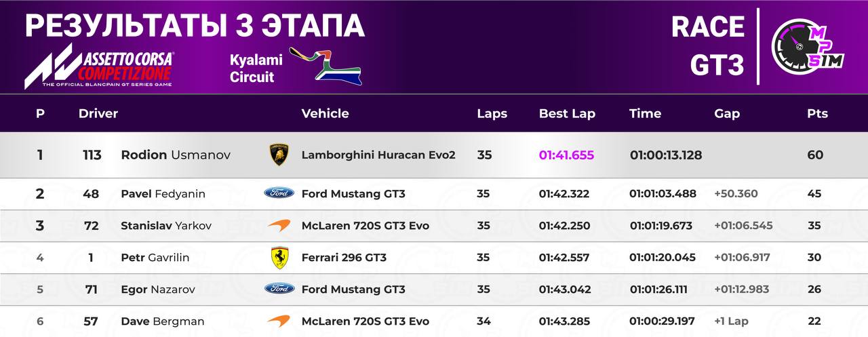Select the Kyalami Circuit label

click(256, 68)
